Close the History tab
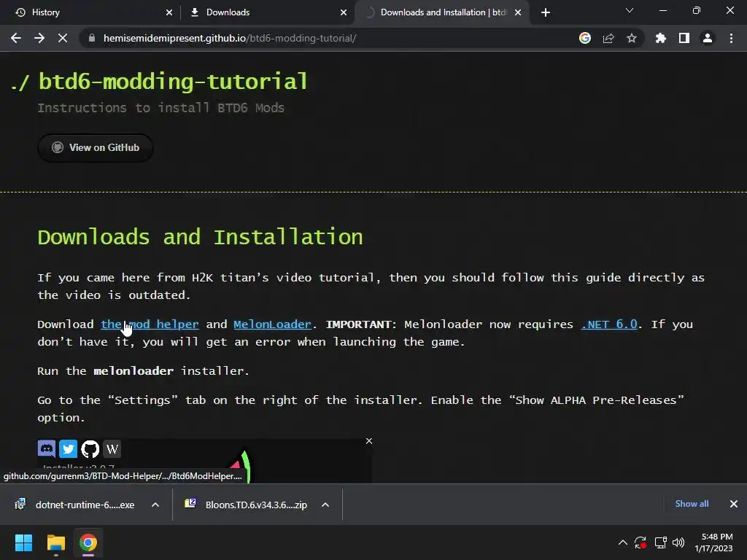Viewport: 747px width, 560px height. tap(169, 12)
